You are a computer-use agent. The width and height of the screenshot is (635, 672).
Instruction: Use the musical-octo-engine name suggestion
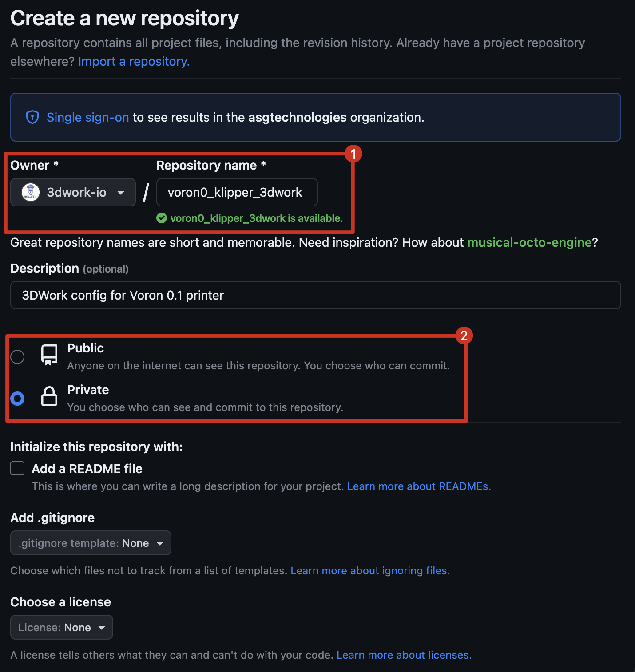pyautogui.click(x=529, y=242)
